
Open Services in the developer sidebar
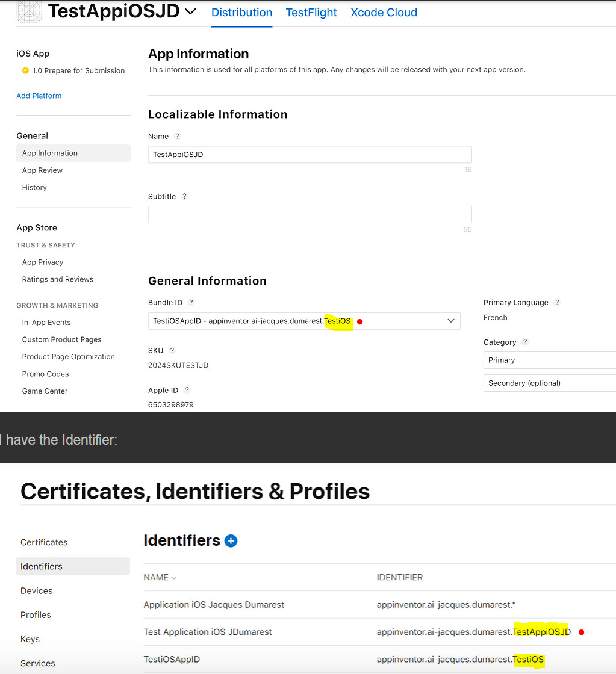click(38, 663)
